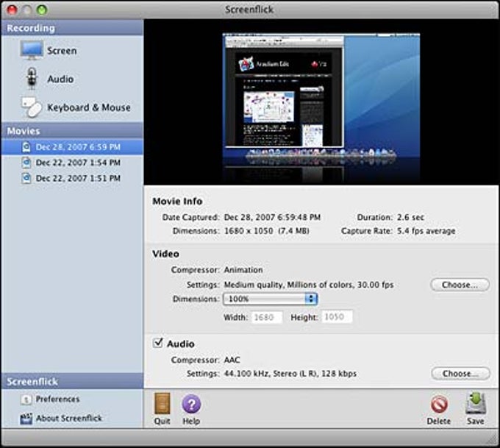The image size is (500, 448).
Task: Click the Quit door icon
Action: pos(162,404)
